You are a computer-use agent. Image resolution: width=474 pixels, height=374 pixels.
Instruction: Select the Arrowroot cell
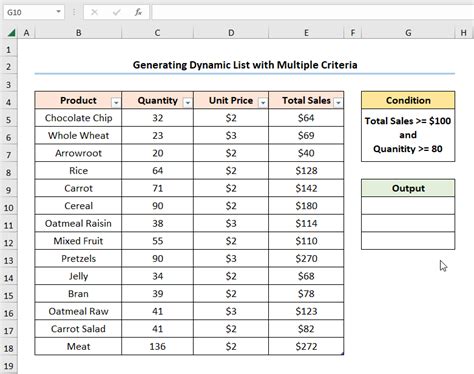point(78,153)
